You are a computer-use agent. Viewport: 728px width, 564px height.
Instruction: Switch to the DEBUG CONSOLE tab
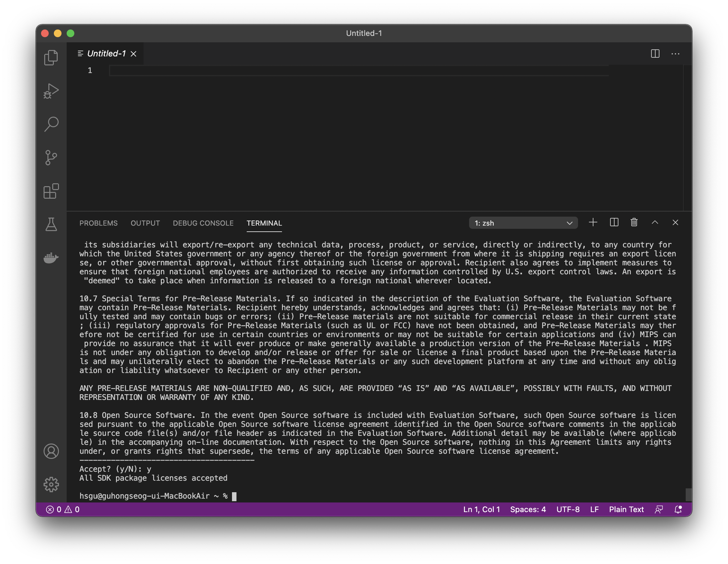click(x=203, y=223)
